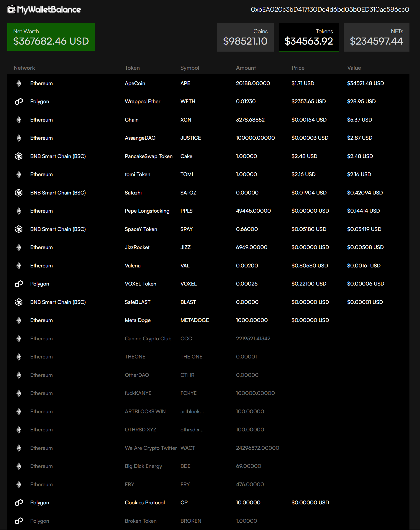The width and height of the screenshot is (420, 530).
Task: Click the BNB icon in SafeBLAST row
Action: (19, 302)
